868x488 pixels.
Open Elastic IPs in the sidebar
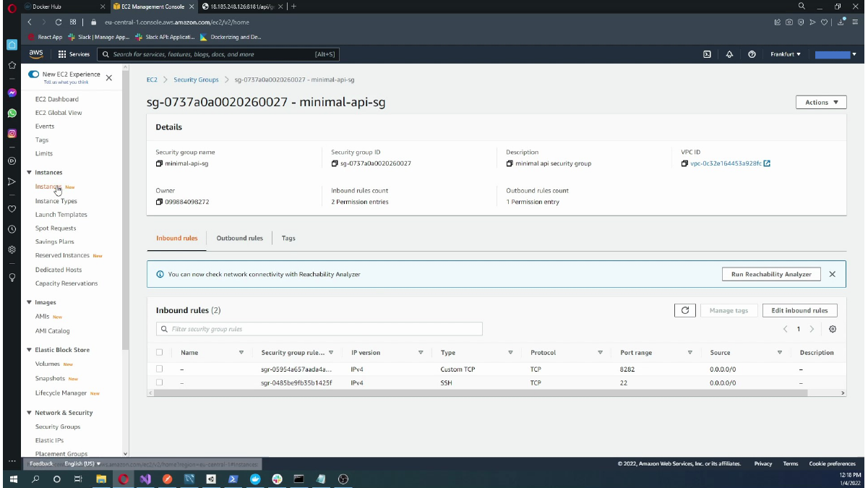[x=50, y=440]
